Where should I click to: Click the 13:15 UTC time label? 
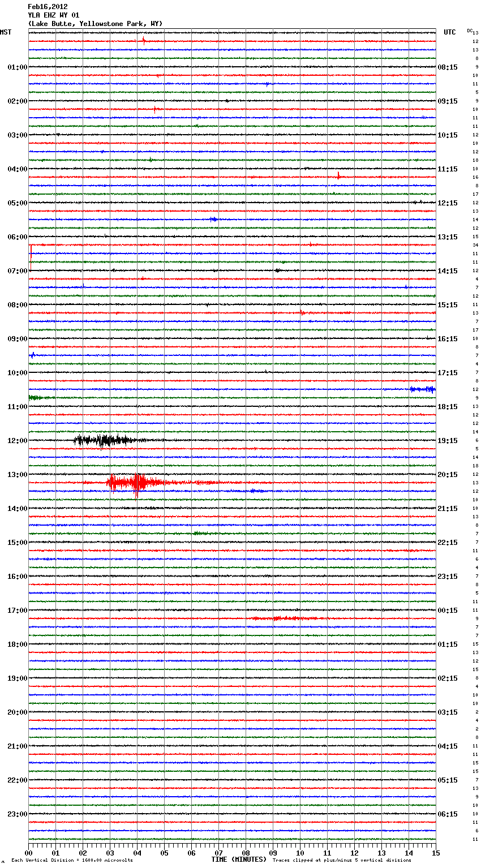448,237
